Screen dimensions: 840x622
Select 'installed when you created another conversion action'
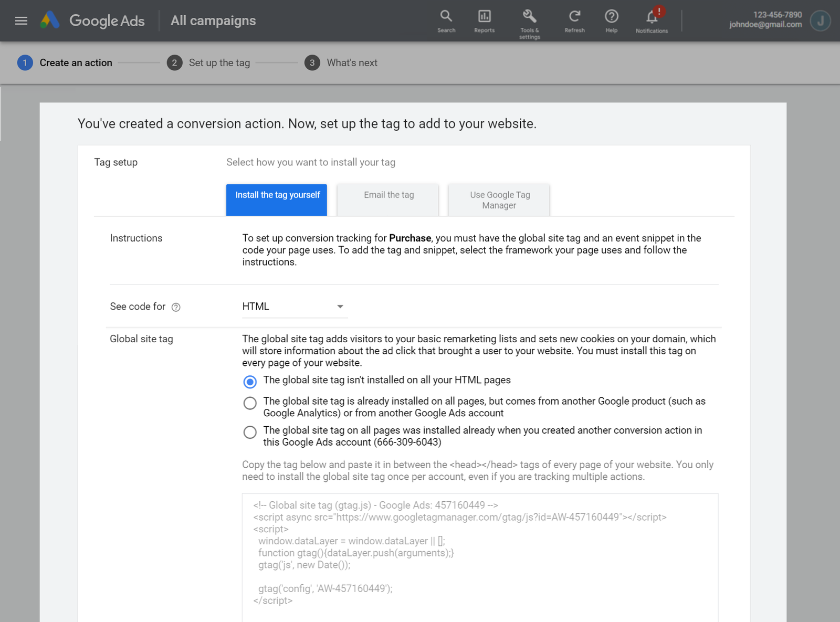250,432
